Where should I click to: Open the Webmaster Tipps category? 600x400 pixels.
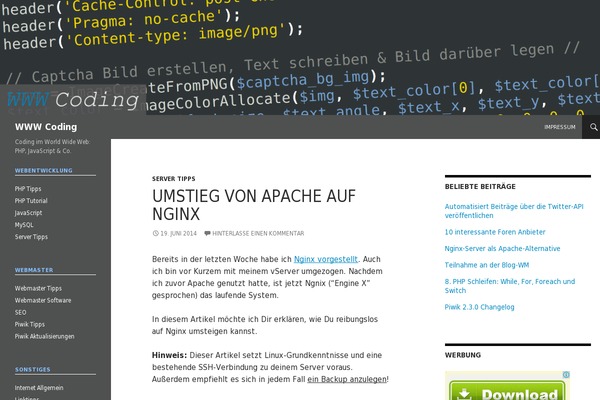click(x=38, y=288)
